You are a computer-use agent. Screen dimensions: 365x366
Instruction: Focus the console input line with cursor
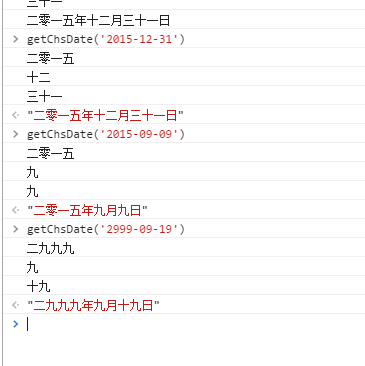click(x=184, y=324)
